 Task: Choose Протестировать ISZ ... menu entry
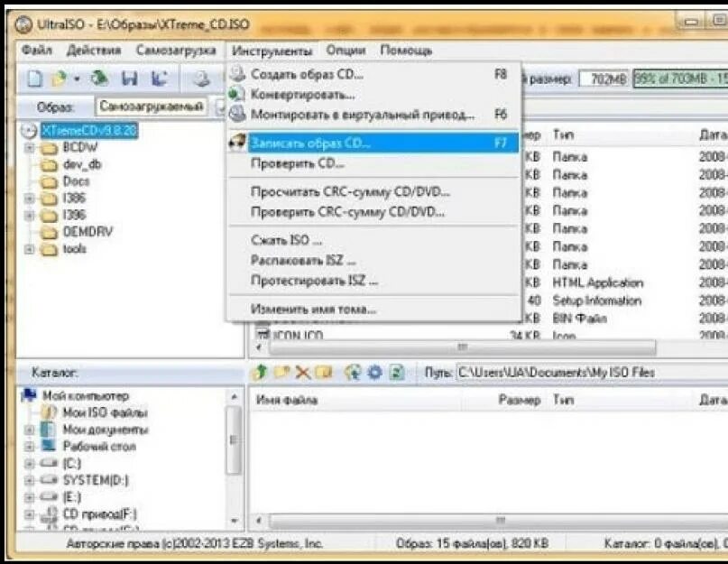coord(374,281)
